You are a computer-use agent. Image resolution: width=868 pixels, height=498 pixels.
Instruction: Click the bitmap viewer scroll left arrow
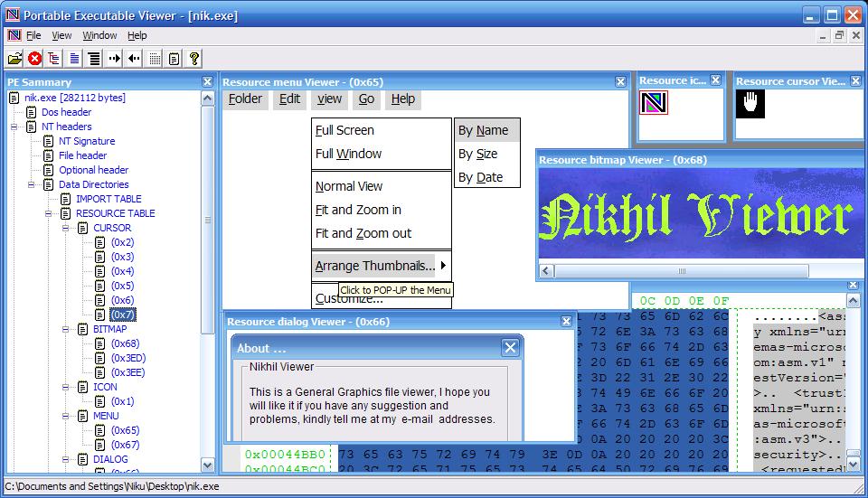coord(546,271)
